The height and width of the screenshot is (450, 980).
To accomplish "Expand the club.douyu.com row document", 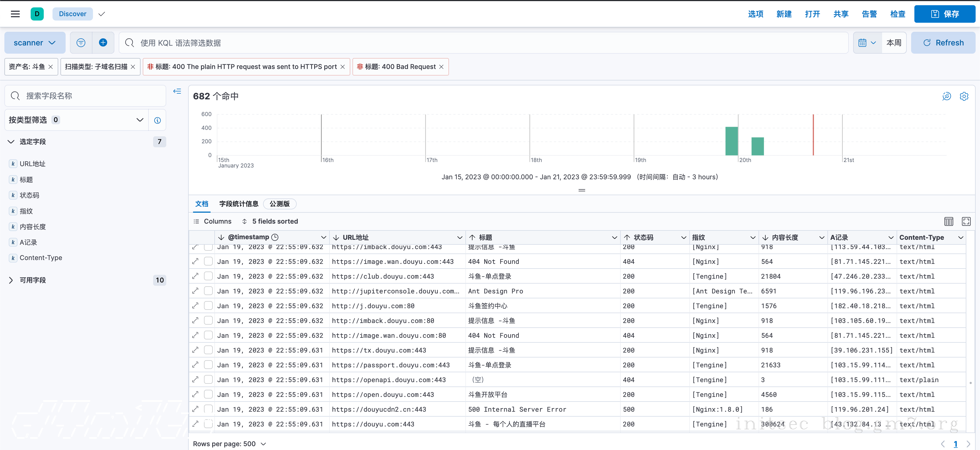I will (196, 276).
